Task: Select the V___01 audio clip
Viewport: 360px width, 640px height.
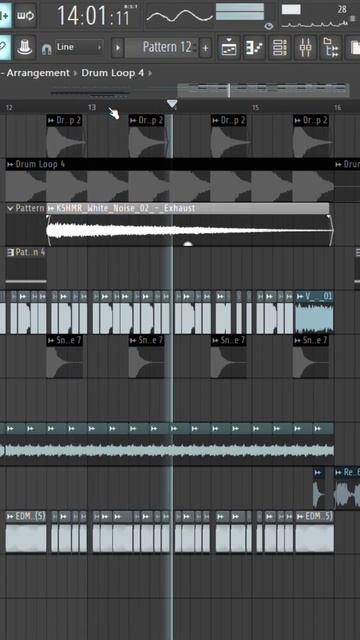Action: coord(314,312)
